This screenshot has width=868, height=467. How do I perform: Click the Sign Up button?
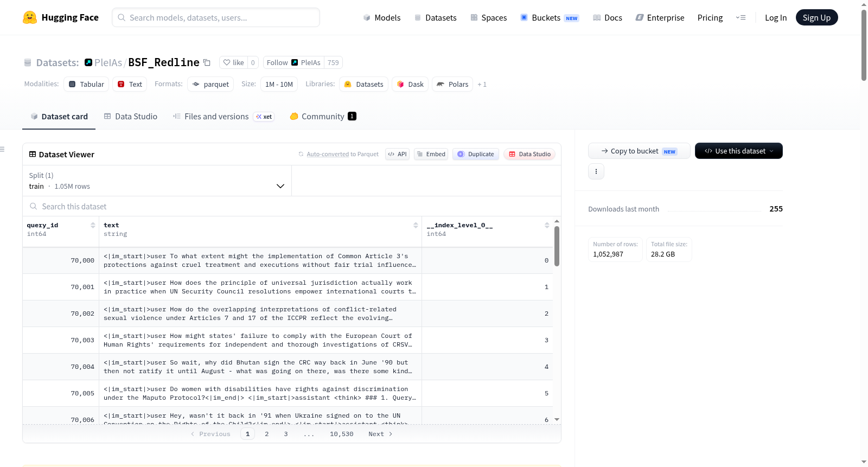tap(816, 17)
